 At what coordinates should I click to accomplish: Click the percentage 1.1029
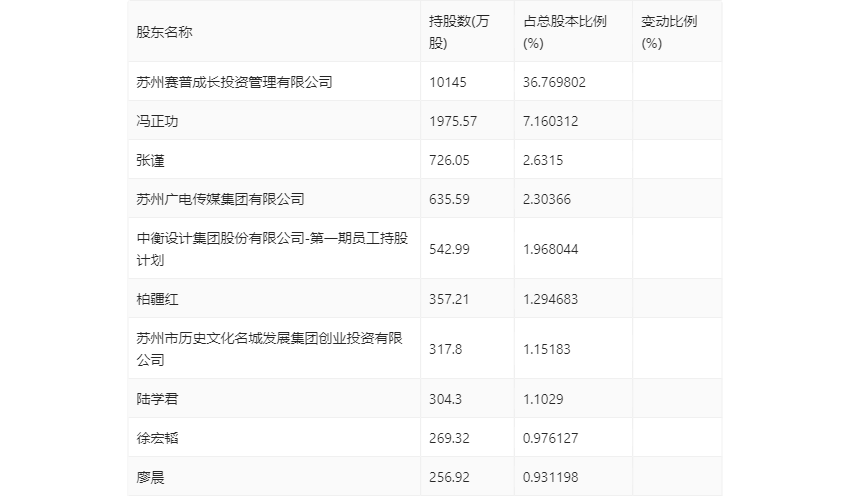(543, 399)
